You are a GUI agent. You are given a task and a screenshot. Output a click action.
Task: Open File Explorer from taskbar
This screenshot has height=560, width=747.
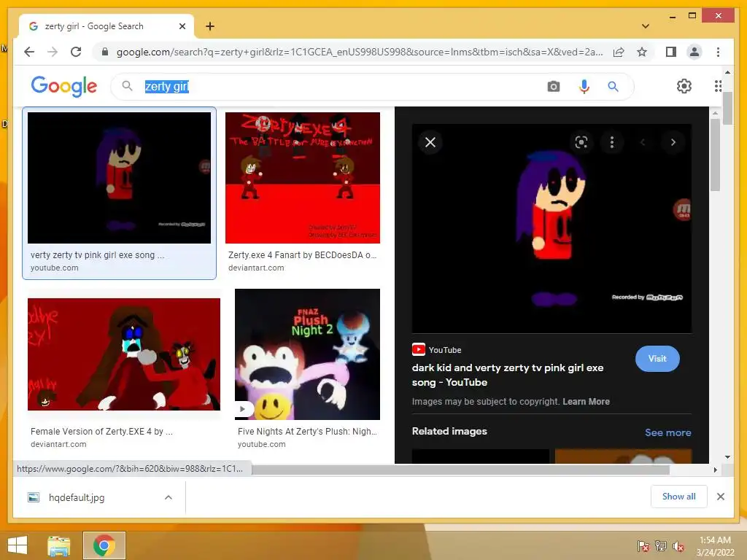click(x=58, y=545)
